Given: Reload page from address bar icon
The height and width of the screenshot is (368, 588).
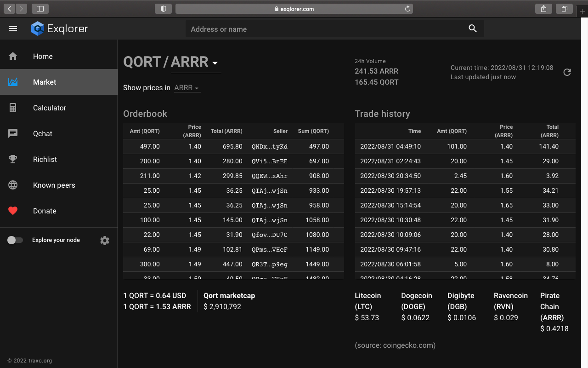Looking at the screenshot, I should (407, 9).
